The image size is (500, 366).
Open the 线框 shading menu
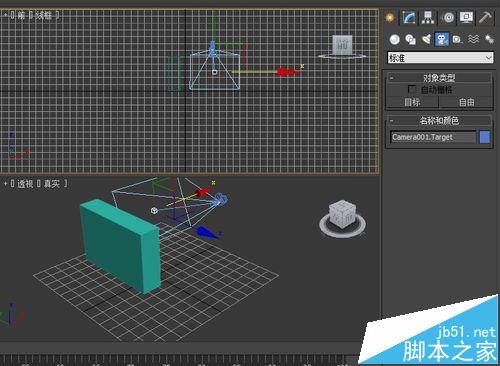pos(44,15)
